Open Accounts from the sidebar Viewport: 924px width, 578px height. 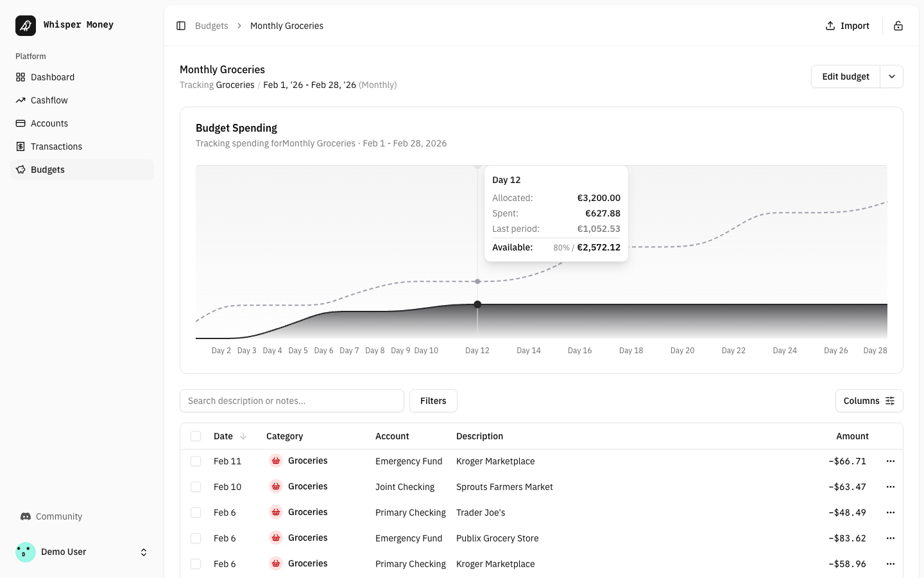(49, 123)
